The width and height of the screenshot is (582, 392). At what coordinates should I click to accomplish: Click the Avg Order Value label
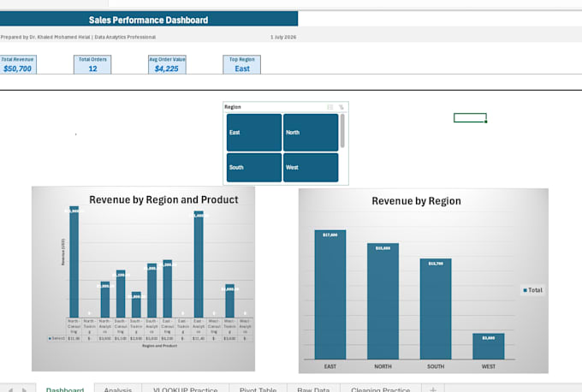[167, 59]
